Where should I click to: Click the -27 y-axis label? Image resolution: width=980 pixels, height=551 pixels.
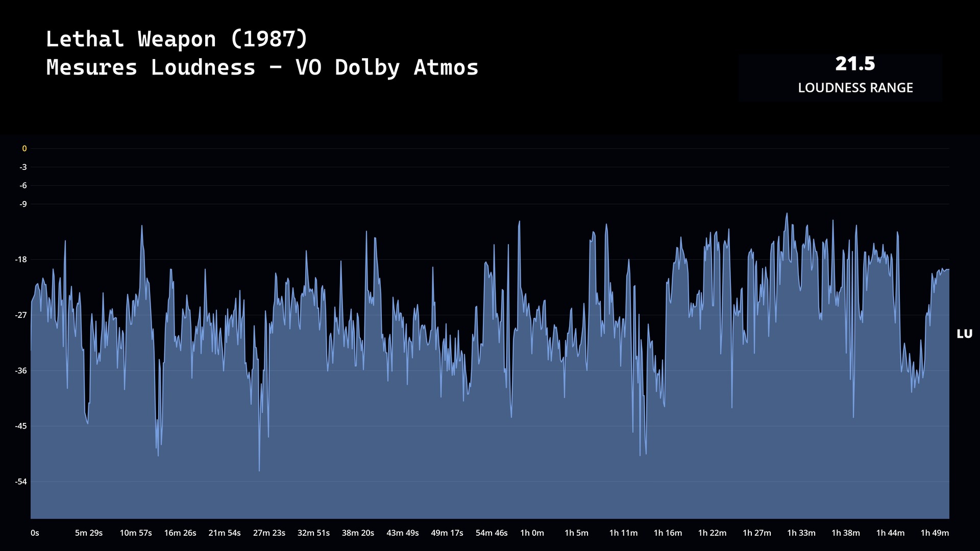21,315
